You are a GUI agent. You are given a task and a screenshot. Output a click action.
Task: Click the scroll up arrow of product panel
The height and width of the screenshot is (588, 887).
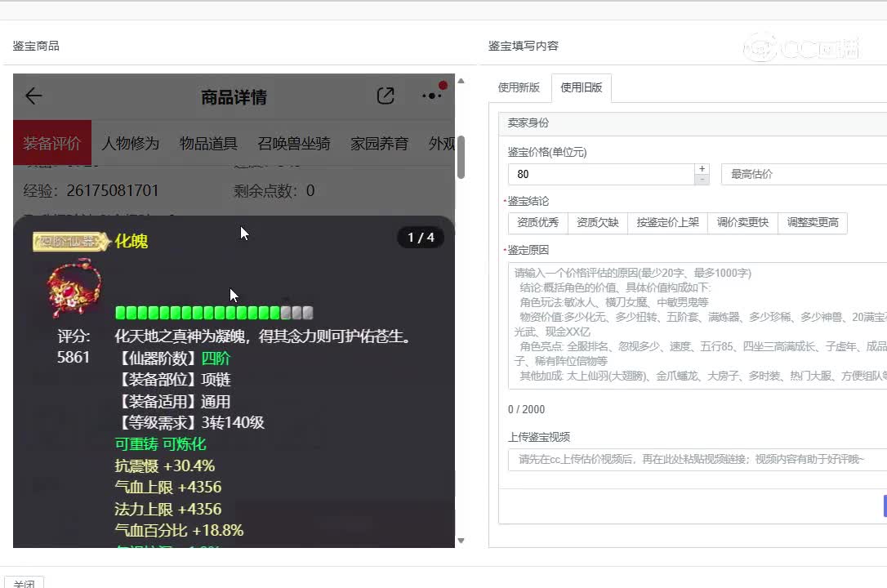(x=461, y=82)
